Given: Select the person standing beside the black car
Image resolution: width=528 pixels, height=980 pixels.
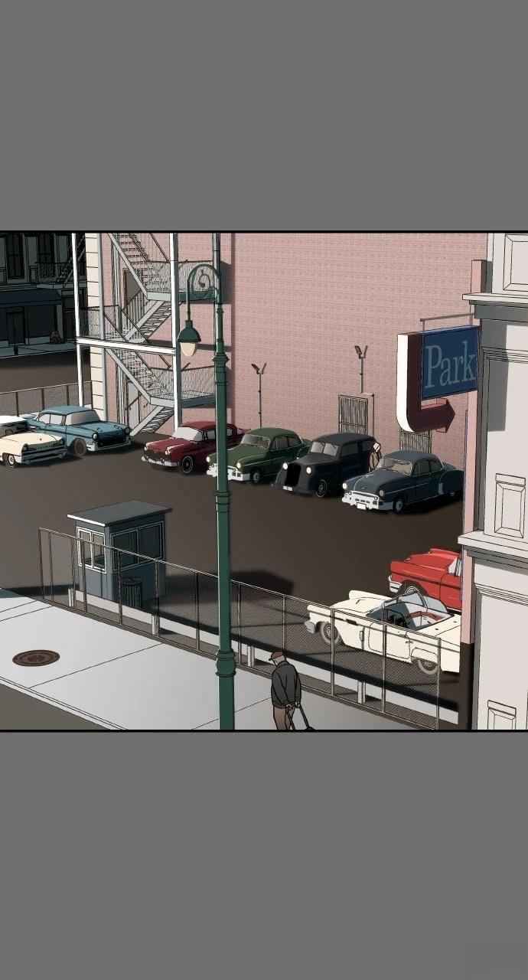Looking at the screenshot, I should (374, 456).
